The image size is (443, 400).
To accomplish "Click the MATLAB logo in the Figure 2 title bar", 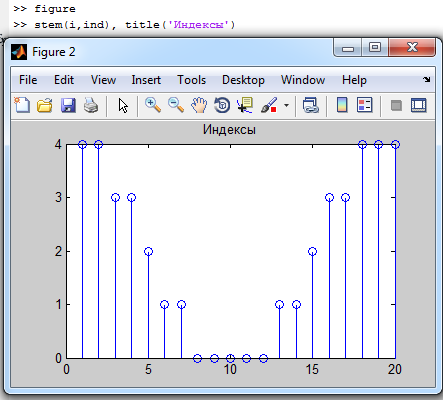I will click(19, 52).
